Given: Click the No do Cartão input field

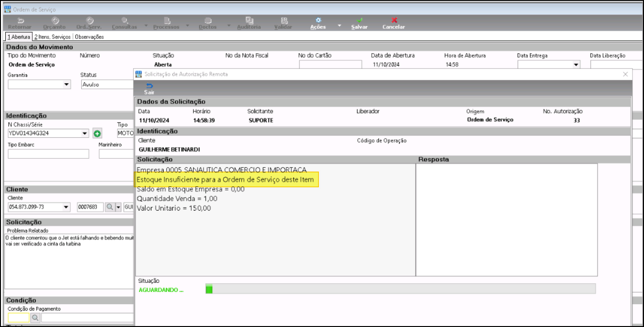Looking at the screenshot, I should pyautogui.click(x=330, y=65).
